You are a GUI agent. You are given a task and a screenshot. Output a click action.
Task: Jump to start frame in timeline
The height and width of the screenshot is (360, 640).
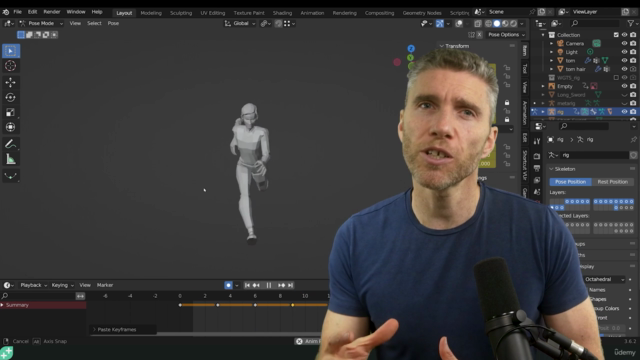point(247,285)
